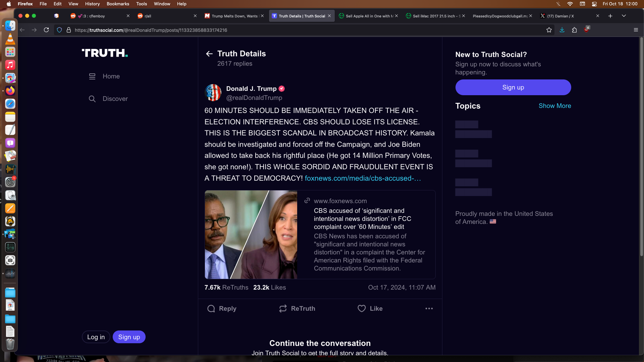This screenshot has width=644, height=362.
Task: Click the purple Sign up button under New to Truth Social
Action: [513, 87]
